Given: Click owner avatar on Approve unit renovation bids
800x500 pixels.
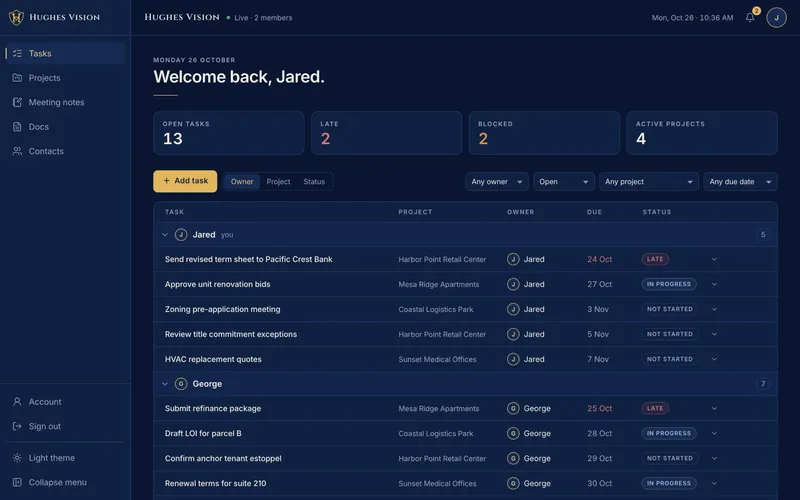Looking at the screenshot, I should click(513, 284).
